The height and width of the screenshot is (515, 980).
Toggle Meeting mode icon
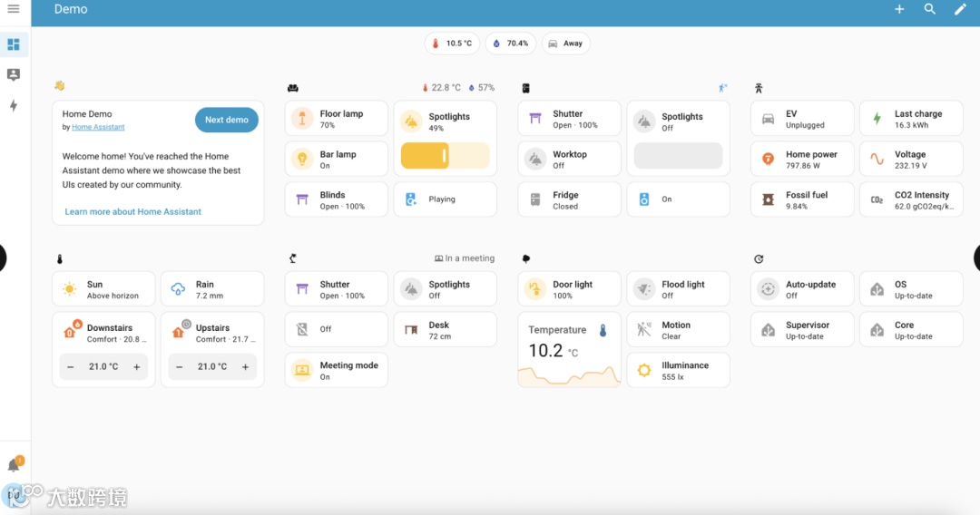point(302,370)
